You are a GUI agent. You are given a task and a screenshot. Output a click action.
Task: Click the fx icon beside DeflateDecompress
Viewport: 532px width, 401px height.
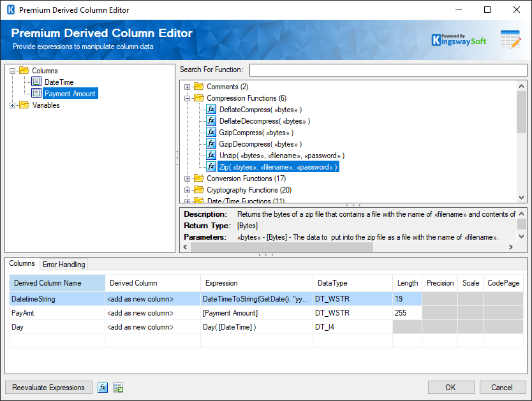pos(211,120)
